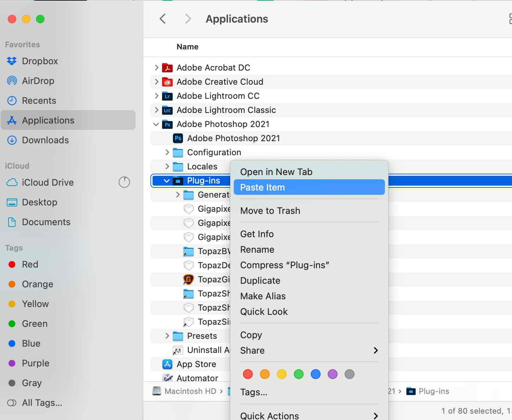The width and height of the screenshot is (512, 420).
Task: Apply the blue tag in the context menu
Action: [316, 374]
